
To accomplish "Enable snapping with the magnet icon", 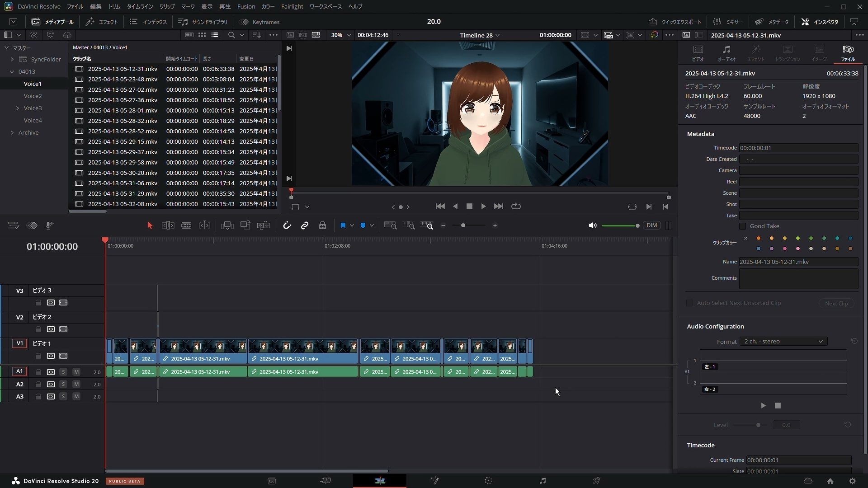I will [x=288, y=225].
